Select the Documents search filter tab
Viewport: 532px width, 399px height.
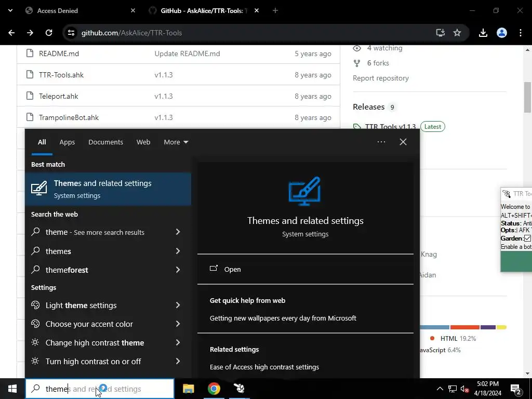click(105, 142)
